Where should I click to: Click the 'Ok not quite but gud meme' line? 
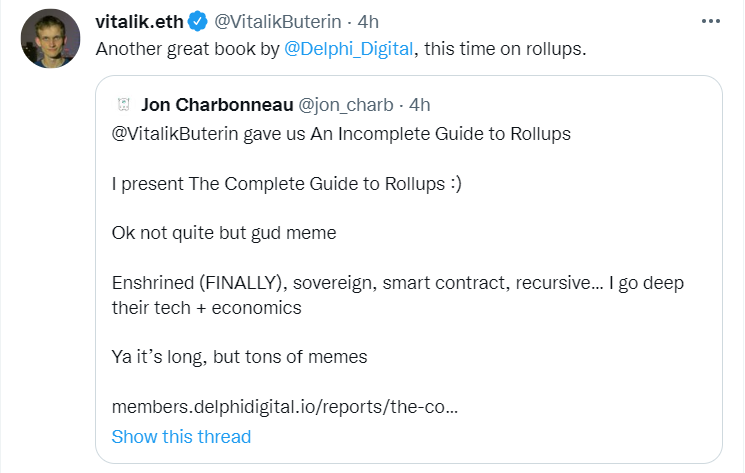224,233
